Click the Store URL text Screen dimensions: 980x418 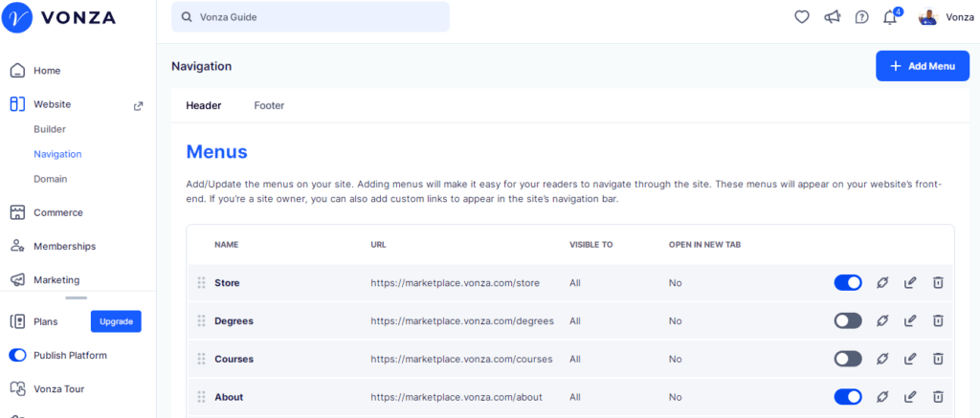[x=455, y=283]
